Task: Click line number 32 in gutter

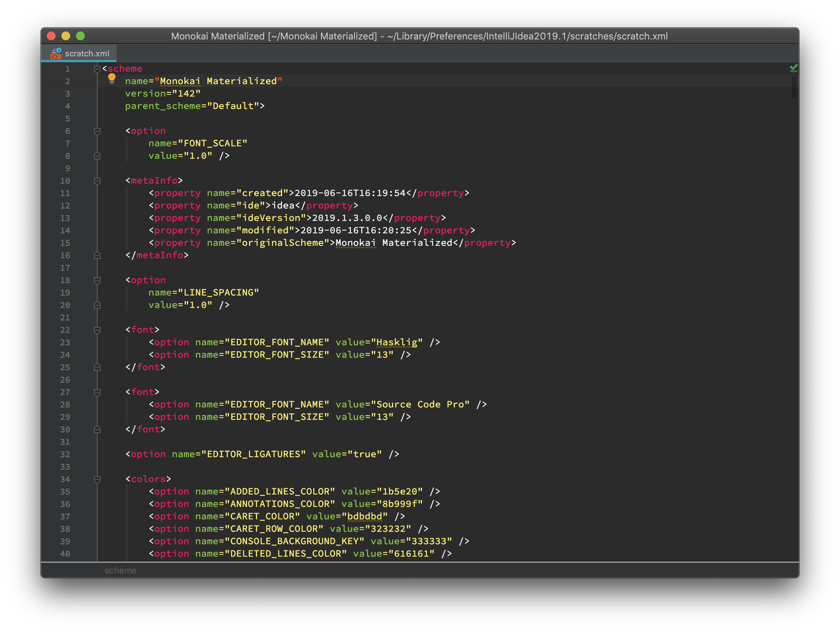Action: click(x=65, y=455)
